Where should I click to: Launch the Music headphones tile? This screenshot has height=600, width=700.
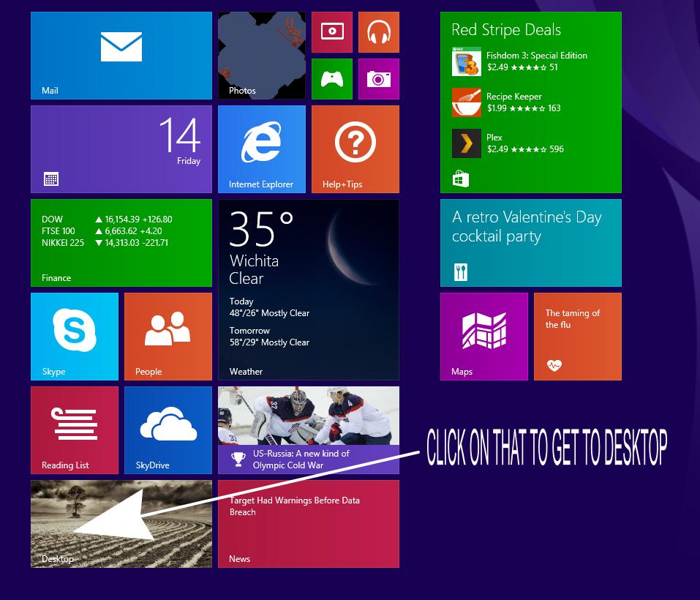click(x=379, y=32)
